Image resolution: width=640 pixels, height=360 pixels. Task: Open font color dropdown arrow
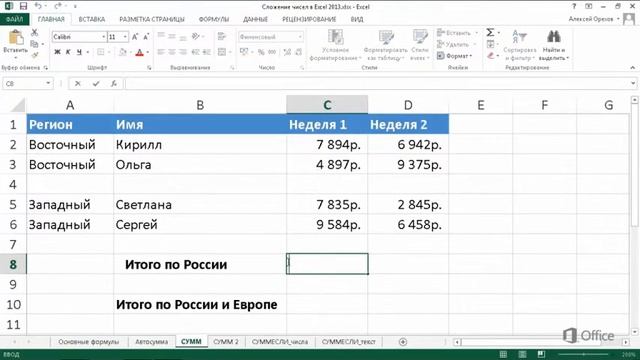[x=147, y=52]
